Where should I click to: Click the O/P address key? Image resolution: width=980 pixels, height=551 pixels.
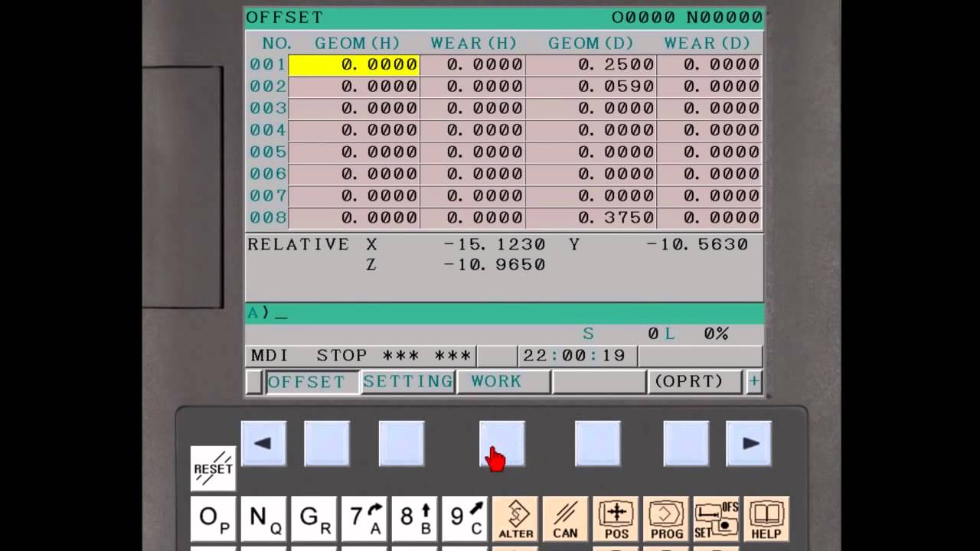(214, 519)
